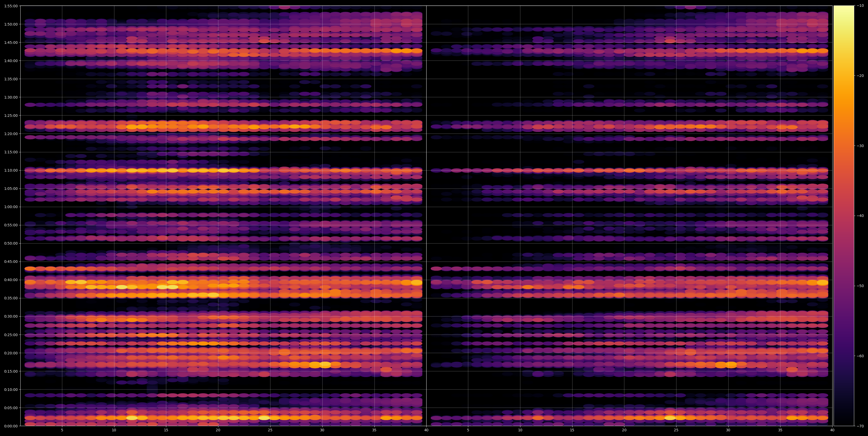Click the 1:00:00 time axis label
Image resolution: width=868 pixels, height=436 pixels.
[x=11, y=207]
